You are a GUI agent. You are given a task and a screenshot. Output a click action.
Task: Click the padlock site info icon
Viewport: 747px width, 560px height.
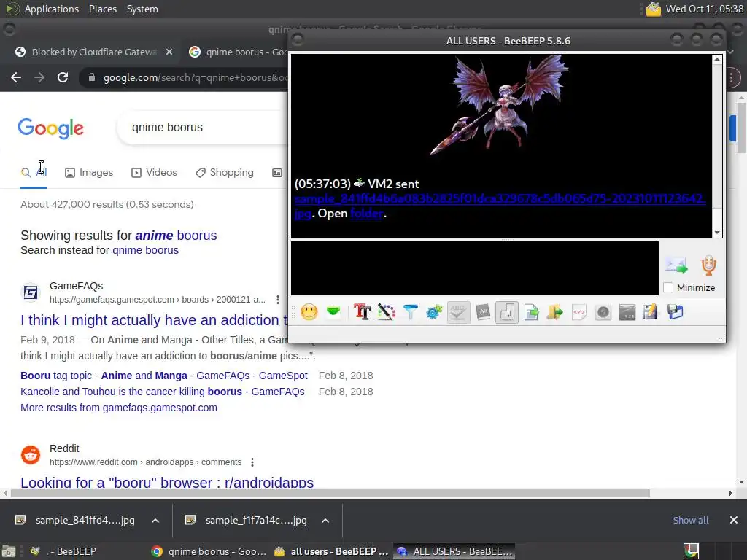tap(92, 77)
